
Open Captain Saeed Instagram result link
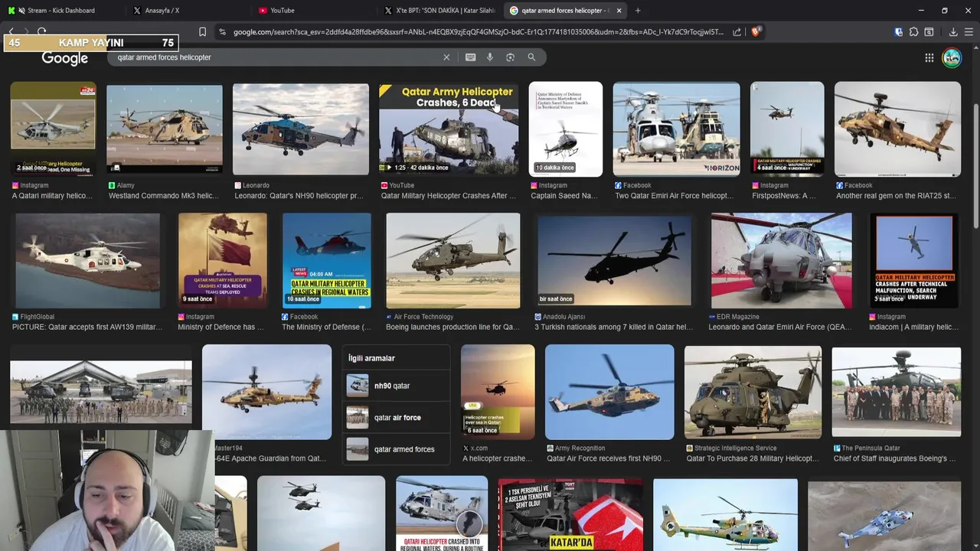pyautogui.click(x=563, y=196)
